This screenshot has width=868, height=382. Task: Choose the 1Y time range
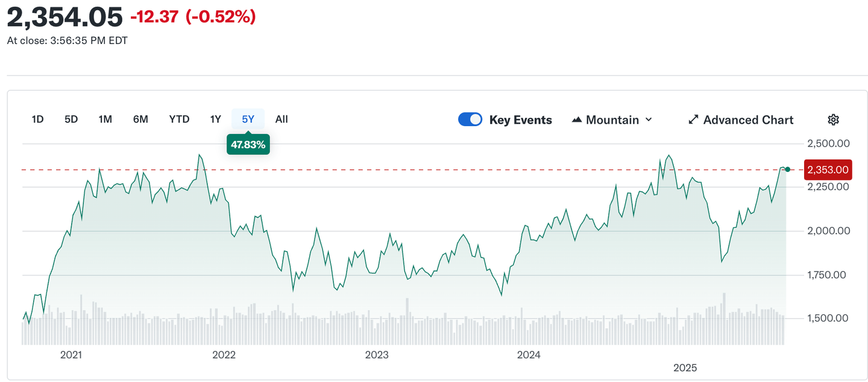click(x=215, y=119)
